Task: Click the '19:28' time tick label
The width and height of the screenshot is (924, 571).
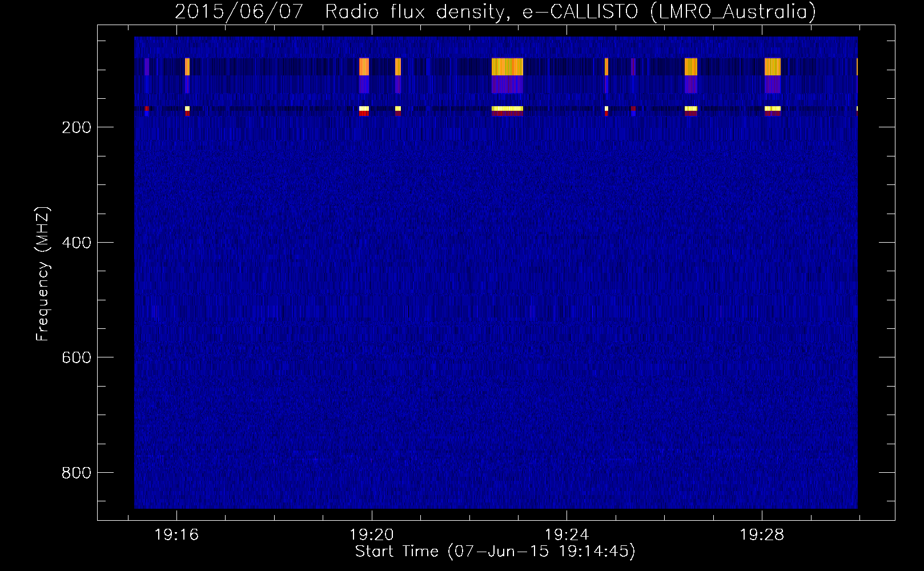Action: [762, 535]
